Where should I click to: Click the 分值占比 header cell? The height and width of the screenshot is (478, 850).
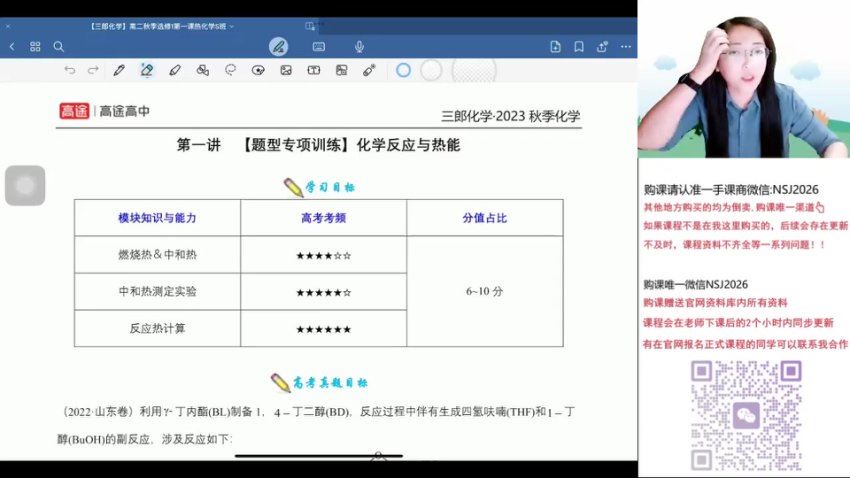click(485, 218)
